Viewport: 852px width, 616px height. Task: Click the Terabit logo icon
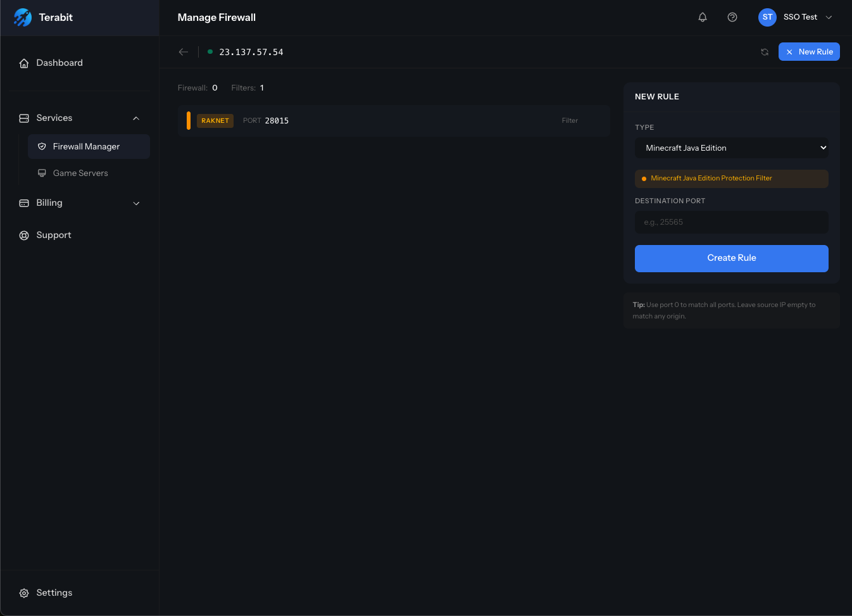tap(23, 18)
